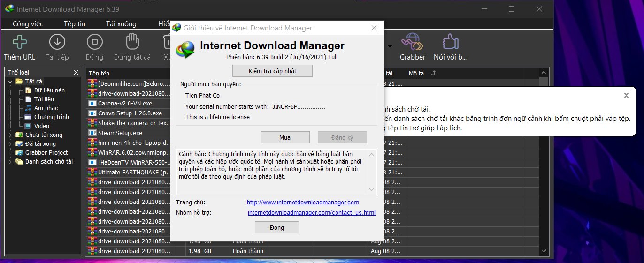Click the Danh sách chờ tải folder icon
644x263 pixels.
[x=19, y=161]
